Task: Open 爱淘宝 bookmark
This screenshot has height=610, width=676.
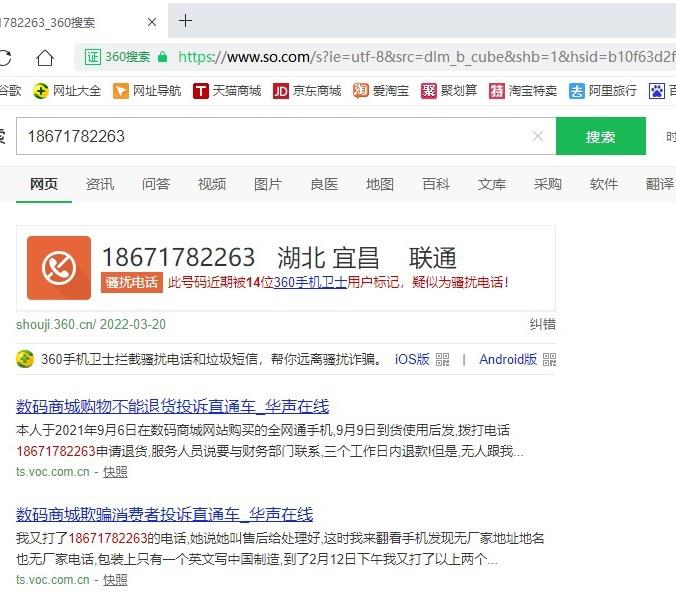Action: click(x=381, y=91)
